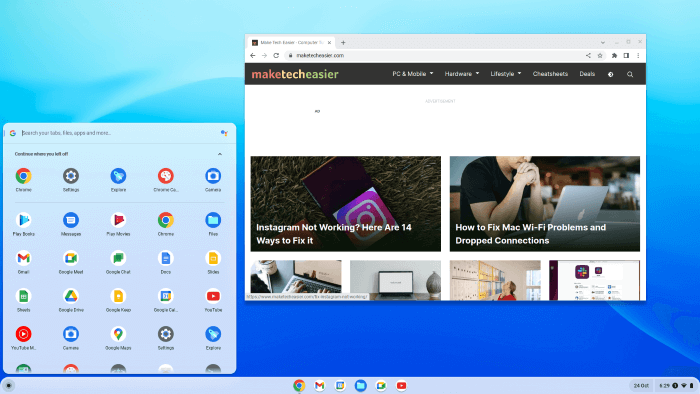Close the Make Tech Easier tab
Screen dimensions: 700x394
pyautogui.click(x=329, y=43)
